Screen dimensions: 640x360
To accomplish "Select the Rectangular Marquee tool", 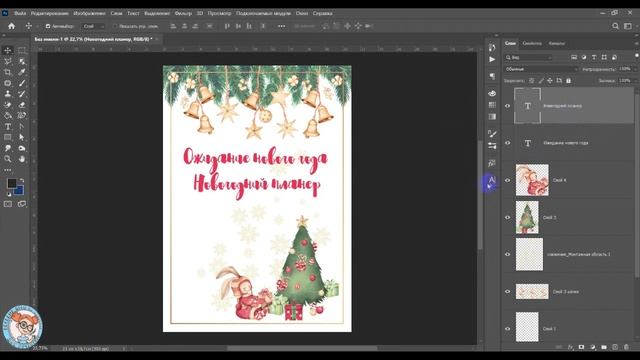I will (22, 50).
